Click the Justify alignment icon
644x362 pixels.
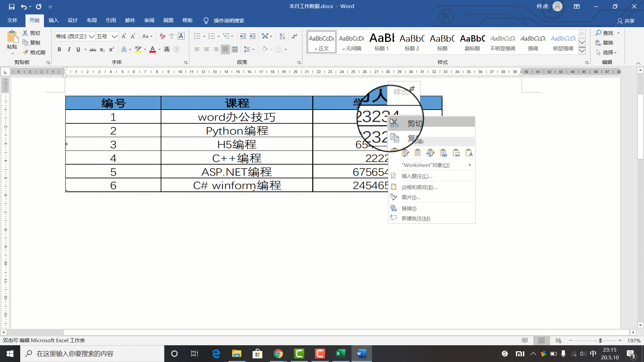tap(225, 50)
